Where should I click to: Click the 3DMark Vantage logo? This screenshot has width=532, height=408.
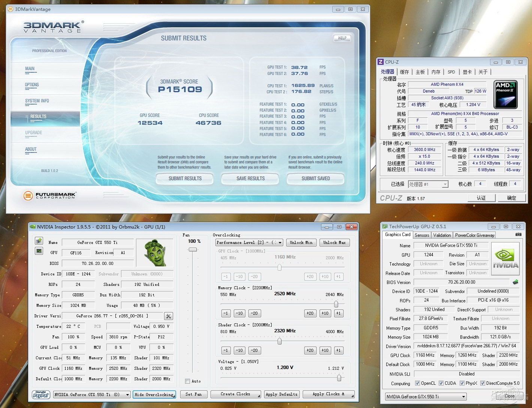[53, 27]
